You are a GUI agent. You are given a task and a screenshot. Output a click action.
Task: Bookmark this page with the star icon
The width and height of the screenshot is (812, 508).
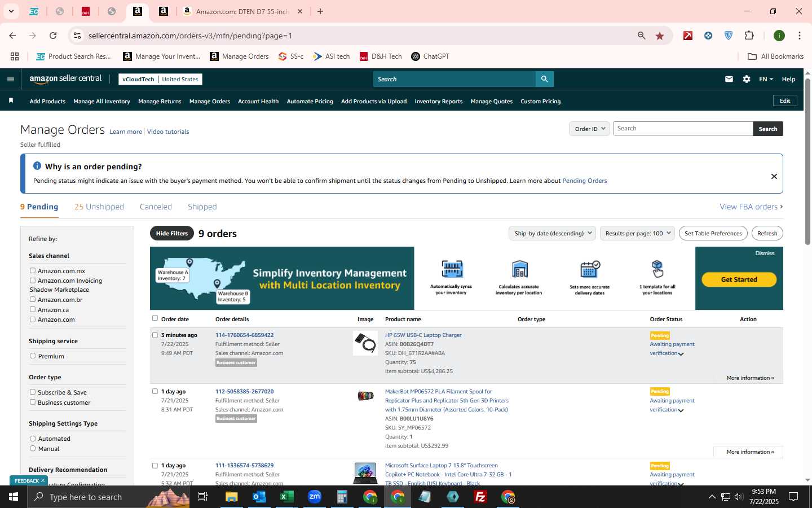[660, 36]
